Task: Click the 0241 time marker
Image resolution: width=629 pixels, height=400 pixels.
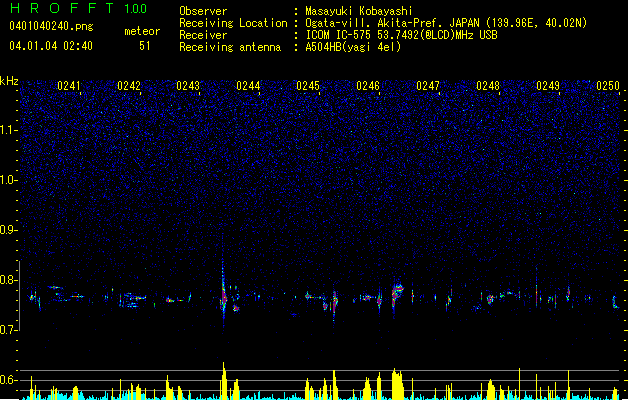Action: 69,86
